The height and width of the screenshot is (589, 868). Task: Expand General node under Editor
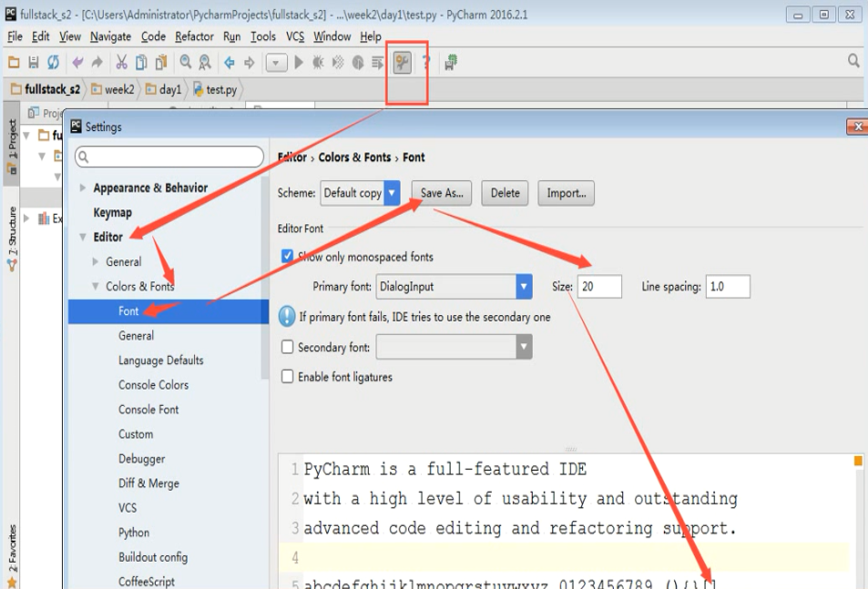(96, 261)
